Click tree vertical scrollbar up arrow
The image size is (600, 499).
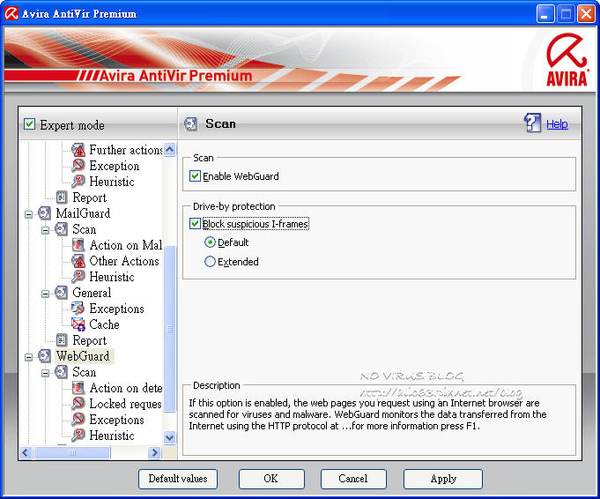click(x=170, y=149)
